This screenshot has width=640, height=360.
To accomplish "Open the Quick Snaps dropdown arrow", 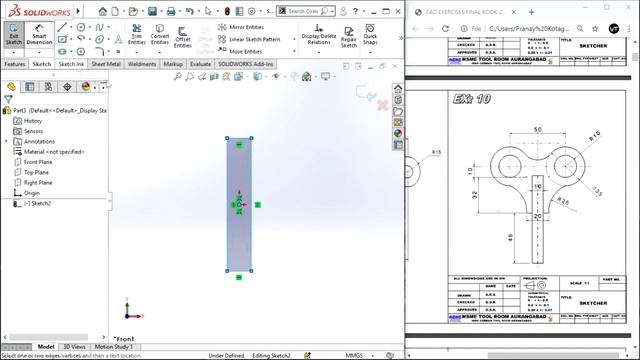I will click(370, 52).
